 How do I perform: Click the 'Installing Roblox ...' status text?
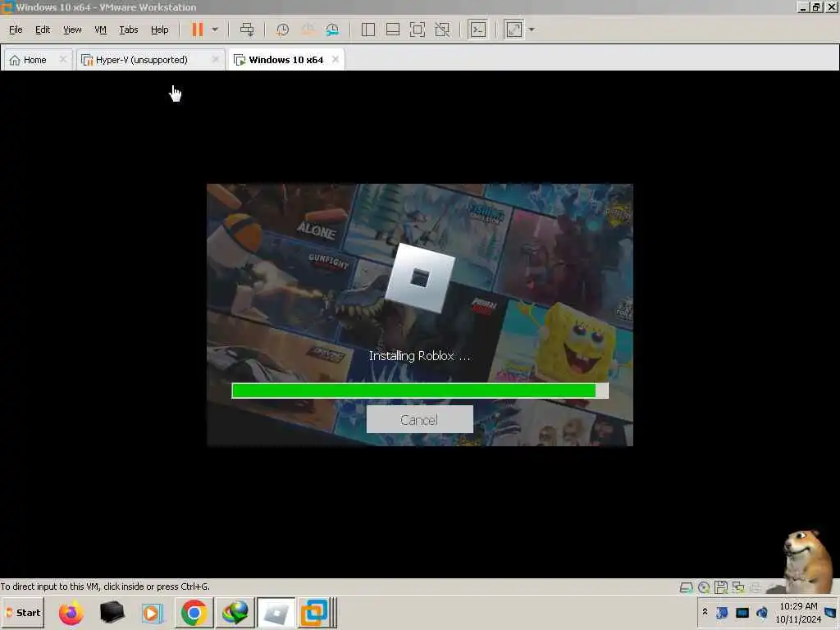[420, 356]
